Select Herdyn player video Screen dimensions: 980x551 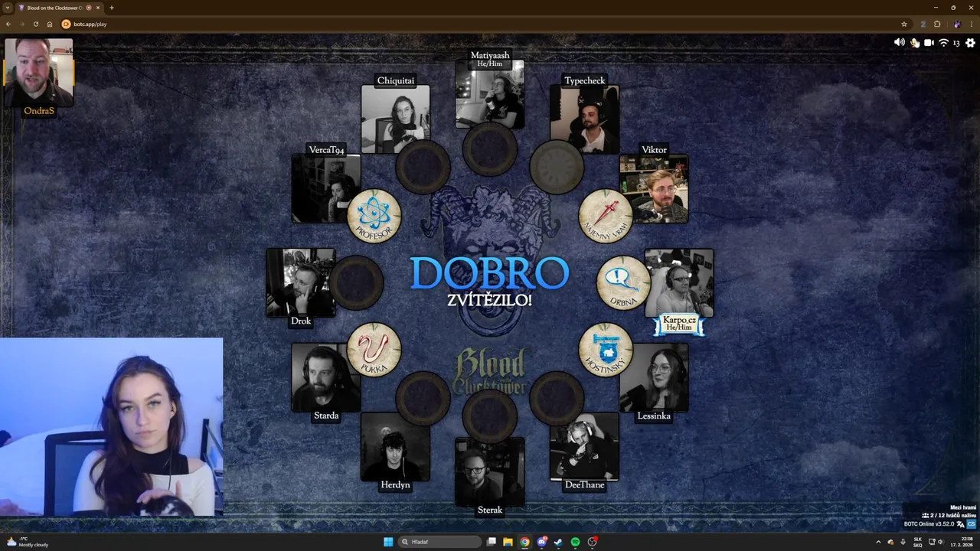point(395,447)
